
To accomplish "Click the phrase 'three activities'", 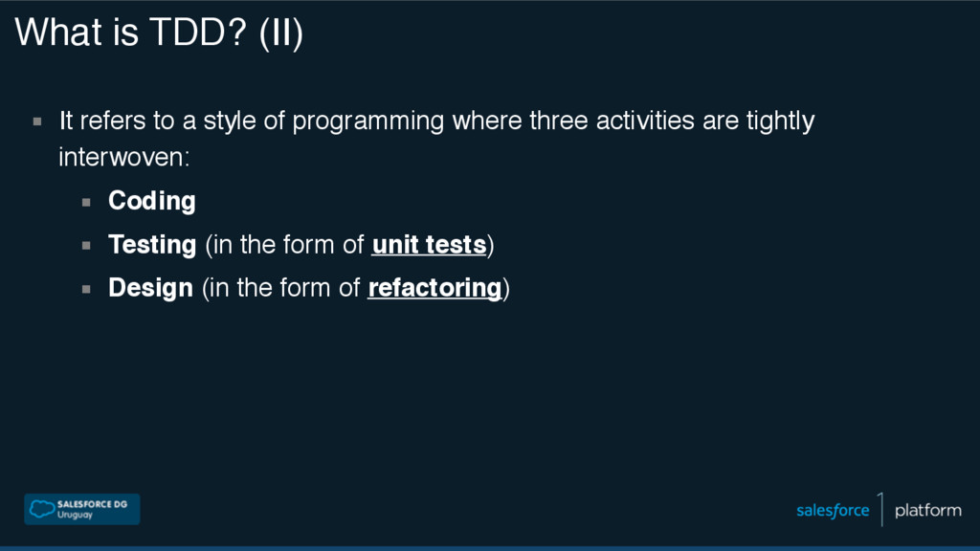I will coord(612,120).
